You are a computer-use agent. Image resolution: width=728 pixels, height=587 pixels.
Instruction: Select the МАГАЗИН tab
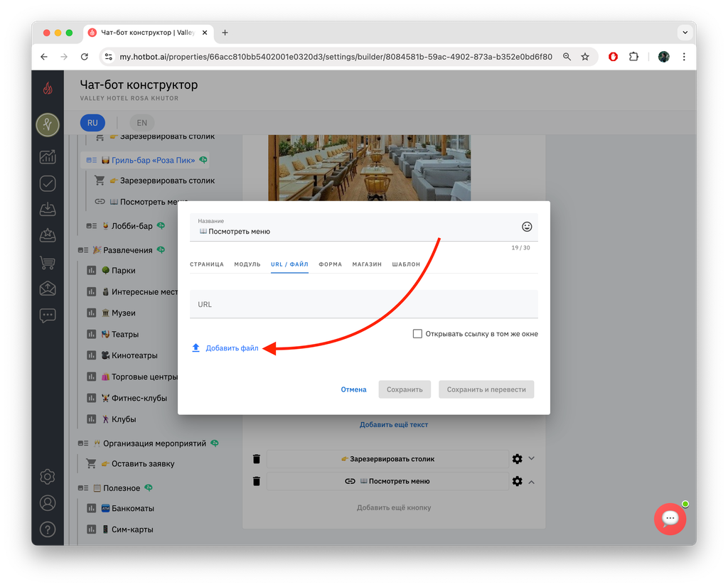click(x=367, y=264)
